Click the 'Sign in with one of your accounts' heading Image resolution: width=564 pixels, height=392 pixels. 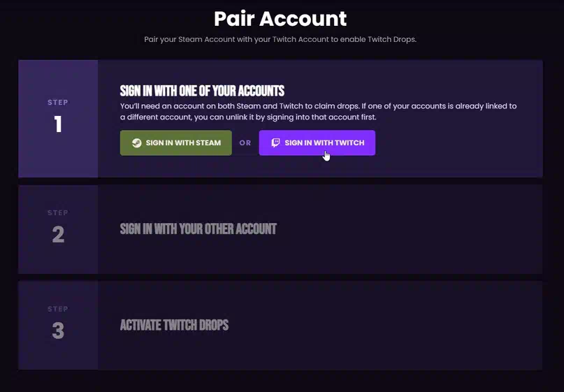click(x=202, y=91)
